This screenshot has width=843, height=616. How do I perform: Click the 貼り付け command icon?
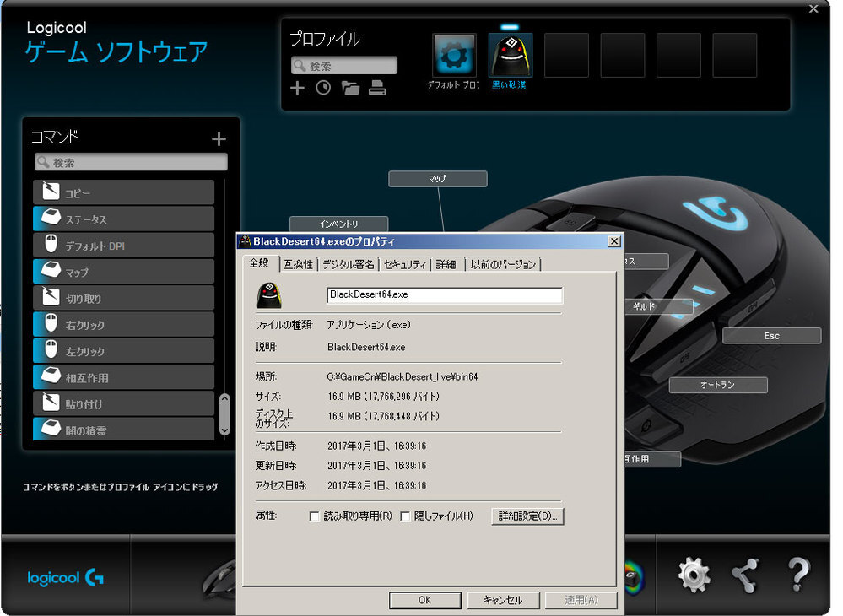coord(51,402)
